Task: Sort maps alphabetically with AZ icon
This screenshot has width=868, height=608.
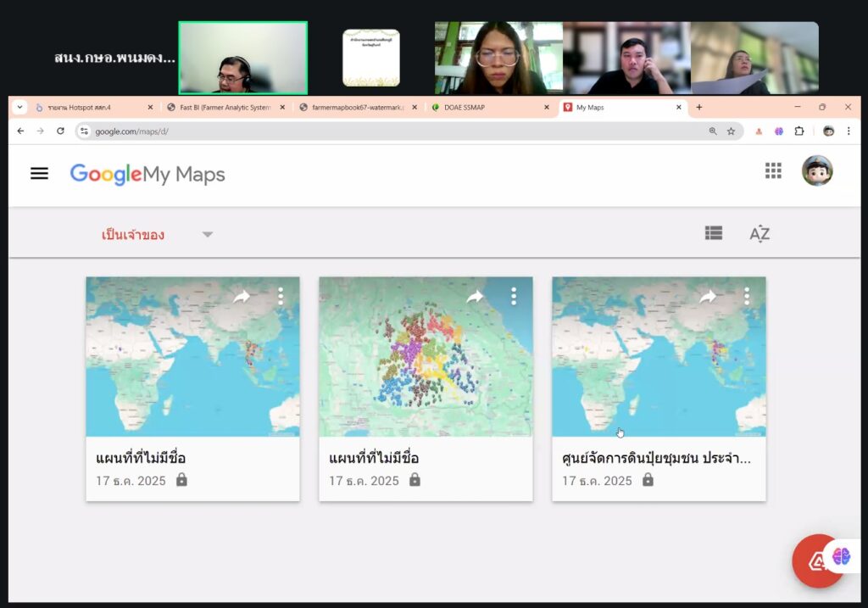Action: [759, 234]
